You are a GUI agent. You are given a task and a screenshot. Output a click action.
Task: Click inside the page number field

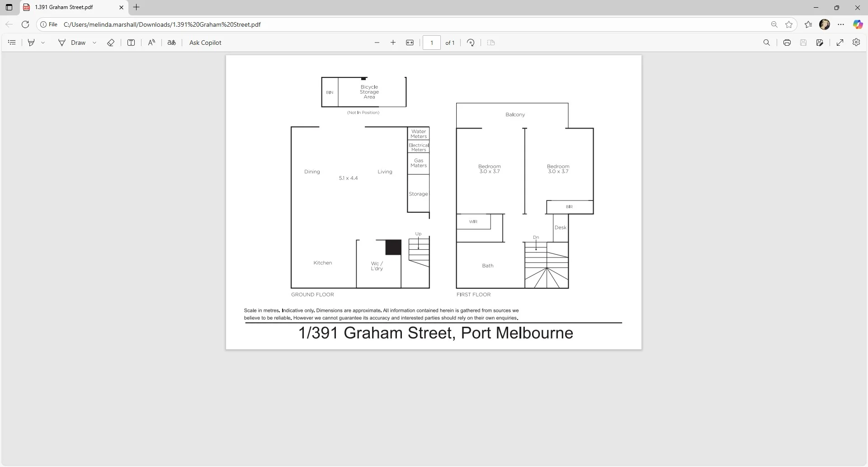point(432,43)
